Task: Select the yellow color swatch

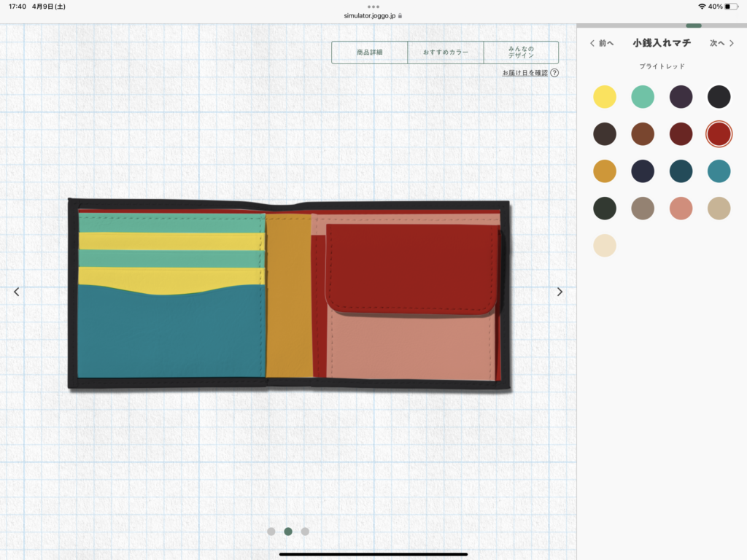Action: point(604,97)
